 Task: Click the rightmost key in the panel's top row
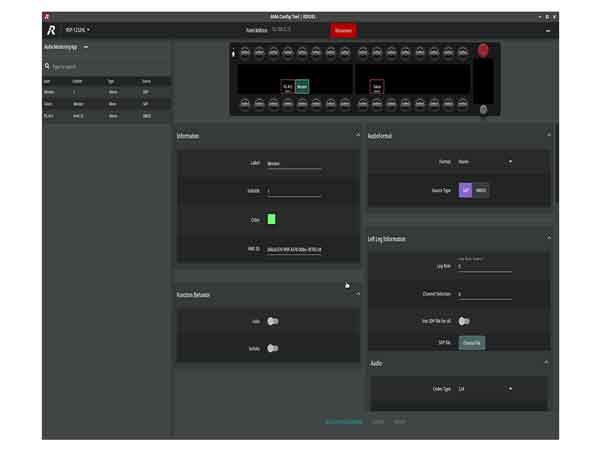pyautogui.click(x=463, y=52)
